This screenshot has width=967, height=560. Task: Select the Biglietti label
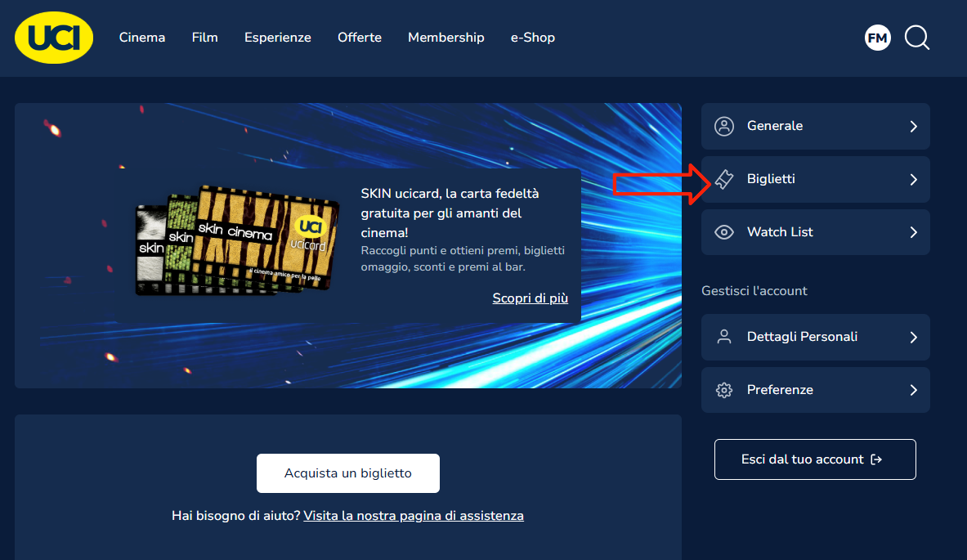pyautogui.click(x=771, y=179)
